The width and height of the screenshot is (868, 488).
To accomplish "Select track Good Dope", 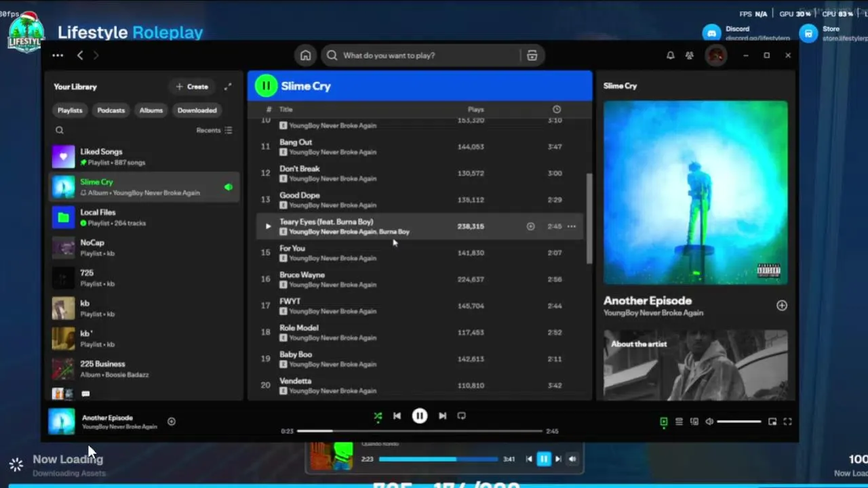I will pos(420,199).
